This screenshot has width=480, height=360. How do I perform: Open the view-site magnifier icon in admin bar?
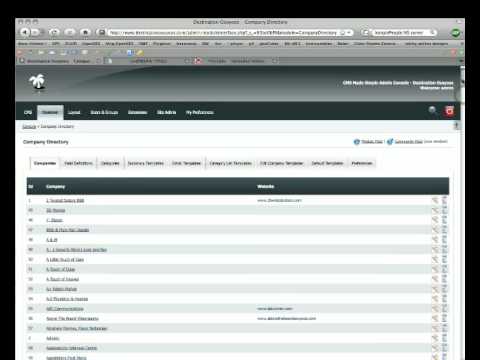pyautogui.click(x=432, y=110)
